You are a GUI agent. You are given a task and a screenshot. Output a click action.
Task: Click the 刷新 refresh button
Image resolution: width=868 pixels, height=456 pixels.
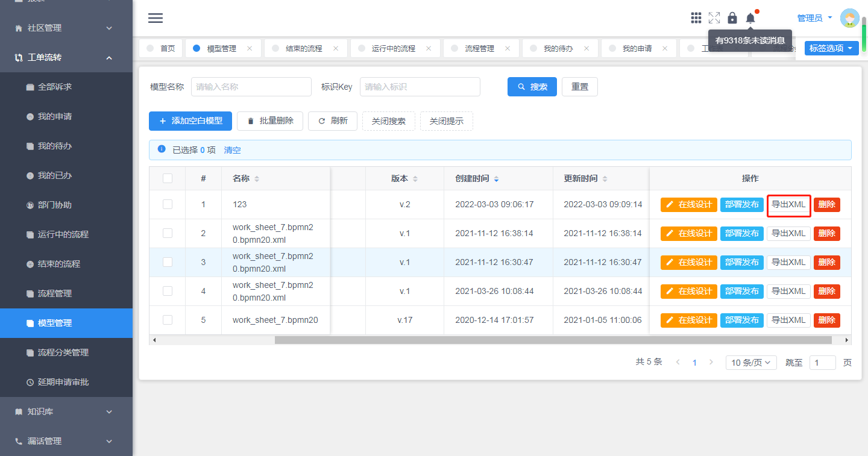click(333, 121)
